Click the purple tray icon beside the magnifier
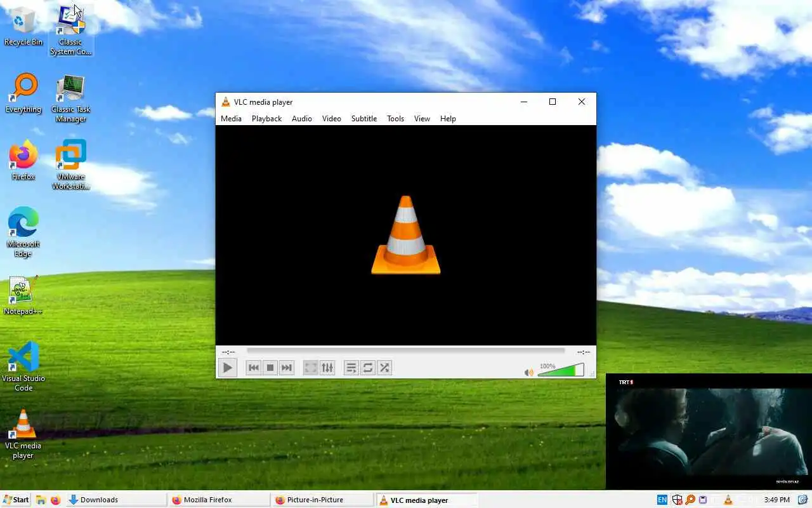Viewport: 812px width, 508px height. pyautogui.click(x=703, y=500)
